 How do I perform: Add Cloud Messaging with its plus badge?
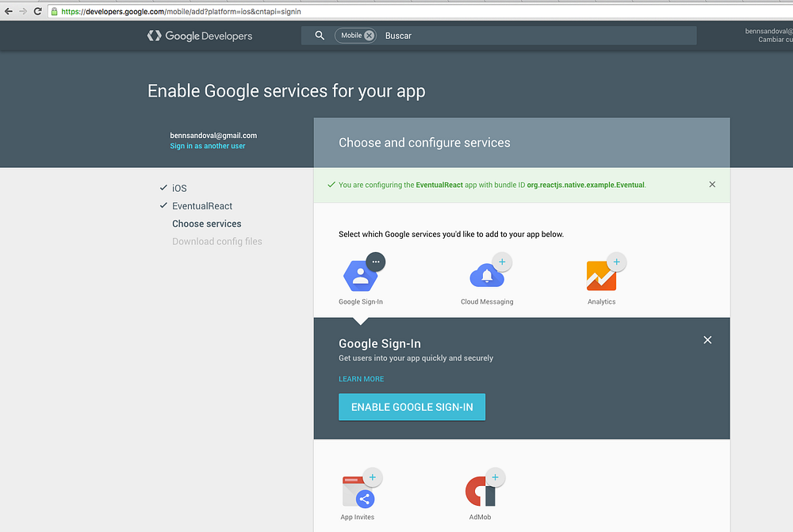tap(502, 262)
